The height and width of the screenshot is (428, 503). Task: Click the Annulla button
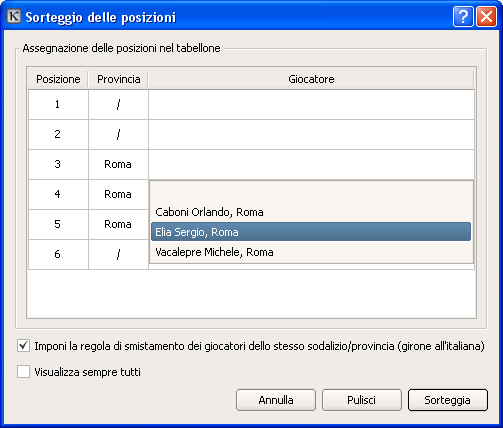click(x=276, y=400)
